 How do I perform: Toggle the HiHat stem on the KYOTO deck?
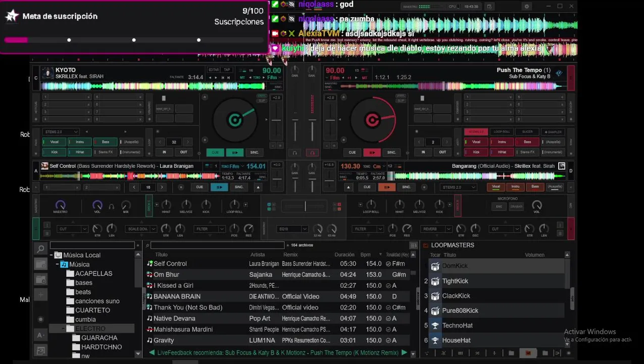coord(79,152)
